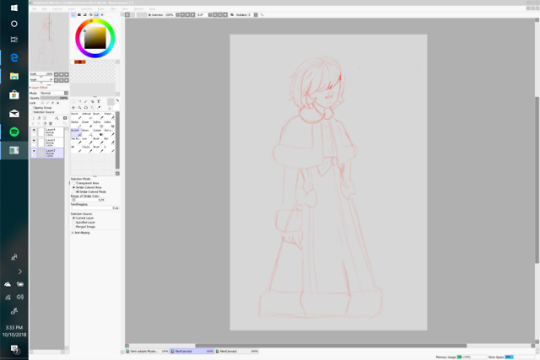Open the clock and date 3:33 PM
Screen dimensions: 540x360
click(14, 331)
